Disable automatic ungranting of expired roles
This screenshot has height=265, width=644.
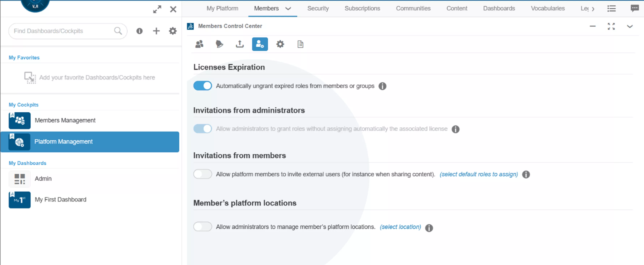pos(202,86)
